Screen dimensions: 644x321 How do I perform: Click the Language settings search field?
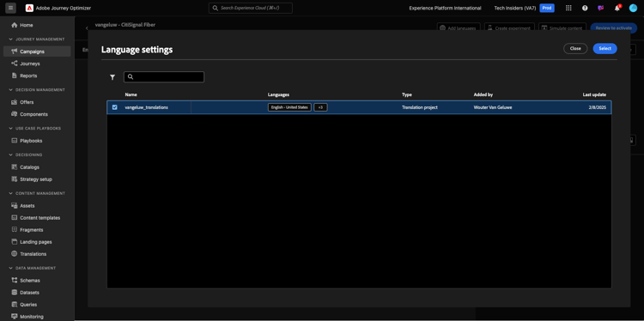pyautogui.click(x=164, y=76)
